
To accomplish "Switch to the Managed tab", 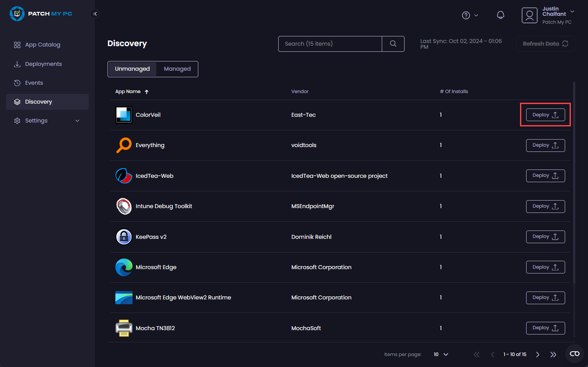I will (177, 68).
